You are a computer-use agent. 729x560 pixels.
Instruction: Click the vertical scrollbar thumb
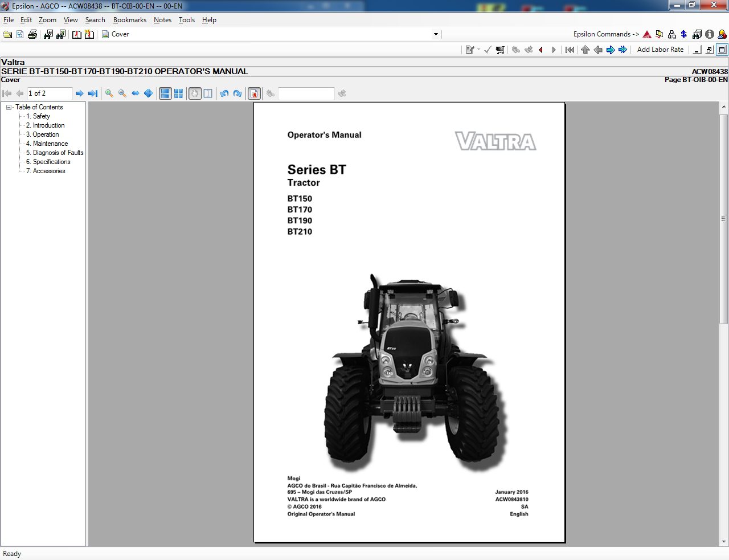click(724, 219)
